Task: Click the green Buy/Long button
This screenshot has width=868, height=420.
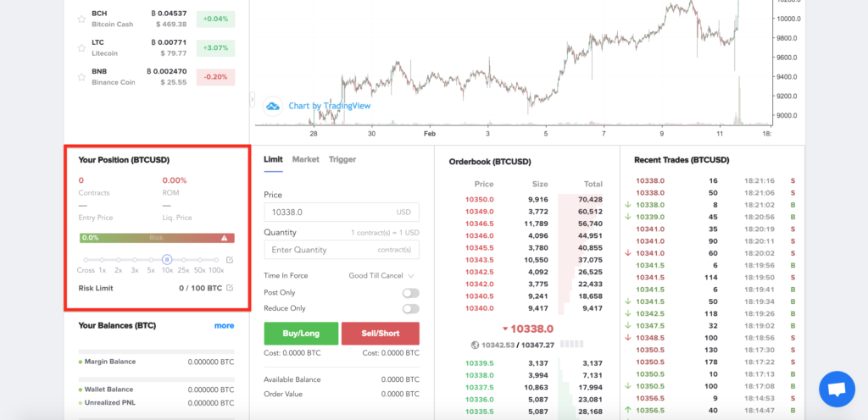Action: 301,334
